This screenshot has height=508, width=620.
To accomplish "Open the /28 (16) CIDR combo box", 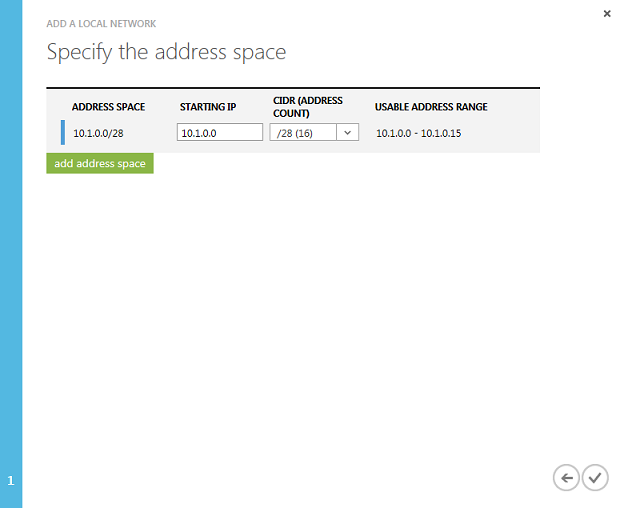I will (314, 132).
